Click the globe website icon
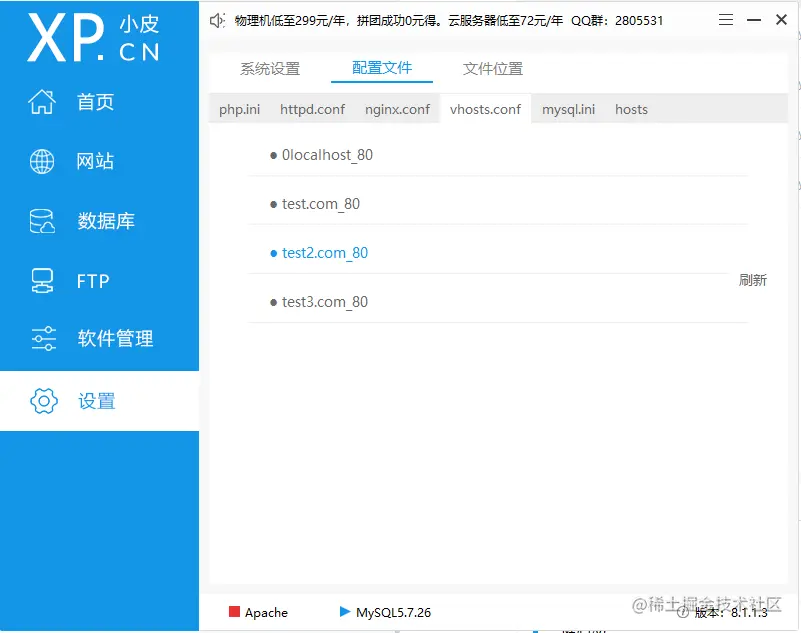Viewport: 801px width, 633px height. (42, 161)
